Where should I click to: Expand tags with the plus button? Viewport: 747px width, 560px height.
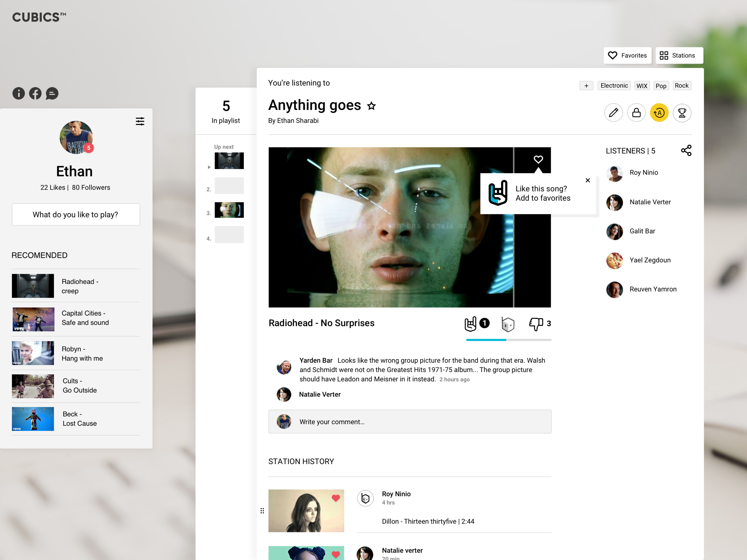point(586,86)
